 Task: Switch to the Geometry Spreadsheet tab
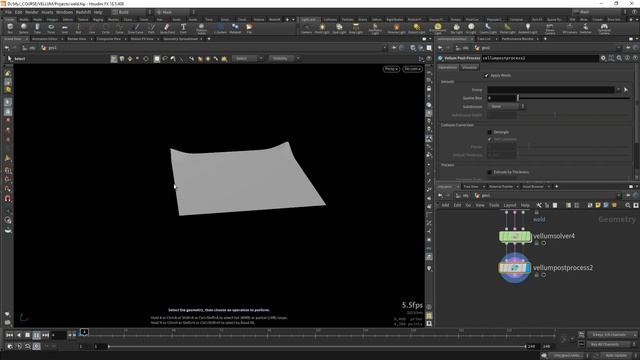click(180, 39)
